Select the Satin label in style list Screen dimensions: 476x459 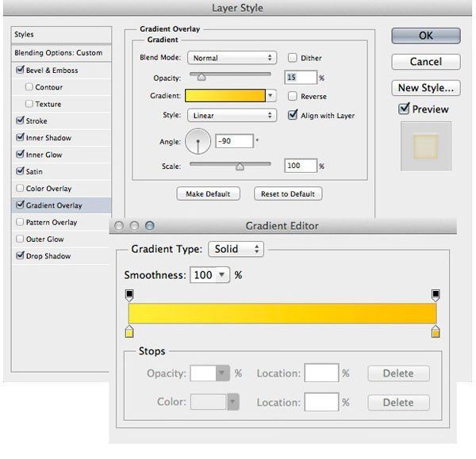pyautogui.click(x=34, y=171)
